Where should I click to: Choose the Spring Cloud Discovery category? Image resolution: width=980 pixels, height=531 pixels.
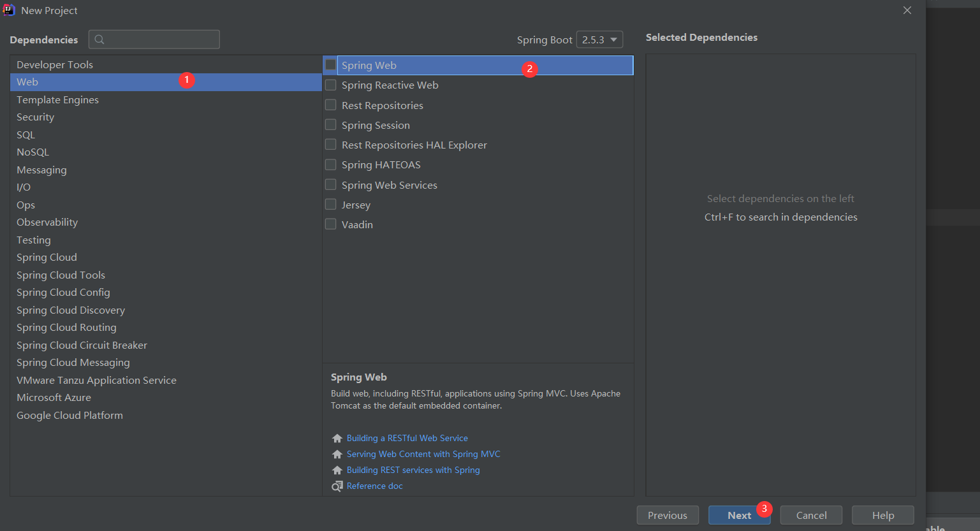coord(166,310)
